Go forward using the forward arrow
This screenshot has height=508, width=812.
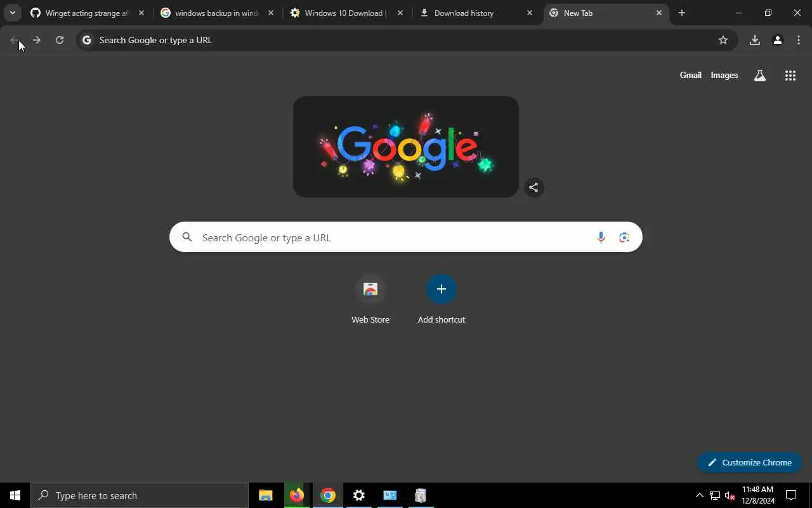tap(37, 40)
